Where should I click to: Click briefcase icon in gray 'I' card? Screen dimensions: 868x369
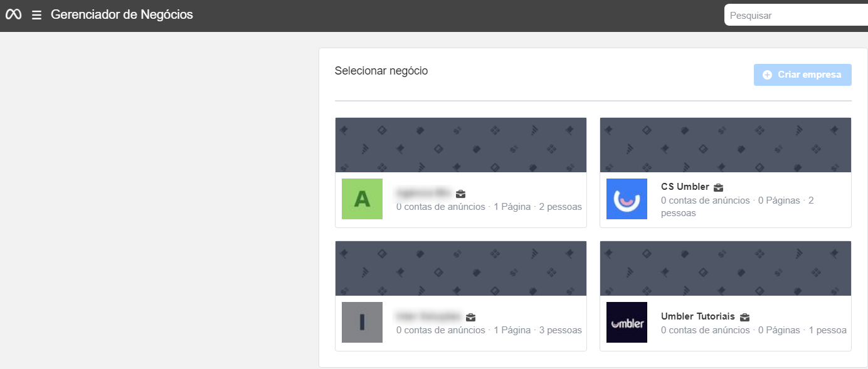471,317
